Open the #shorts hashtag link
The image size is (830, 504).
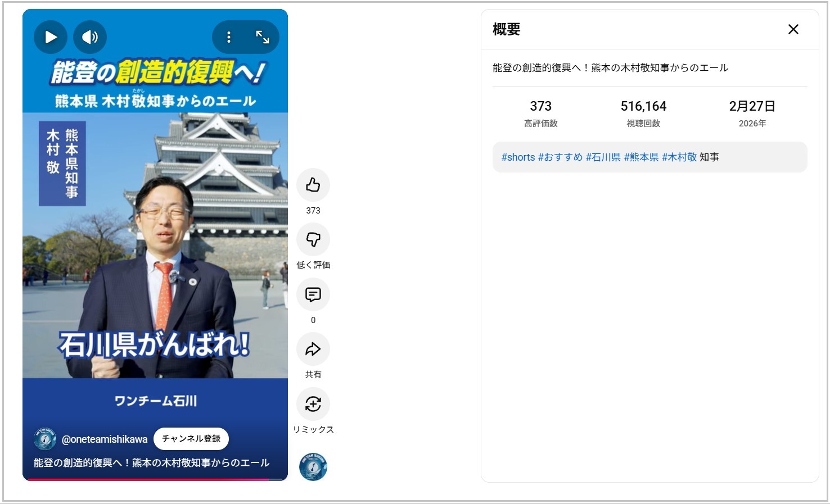click(518, 157)
